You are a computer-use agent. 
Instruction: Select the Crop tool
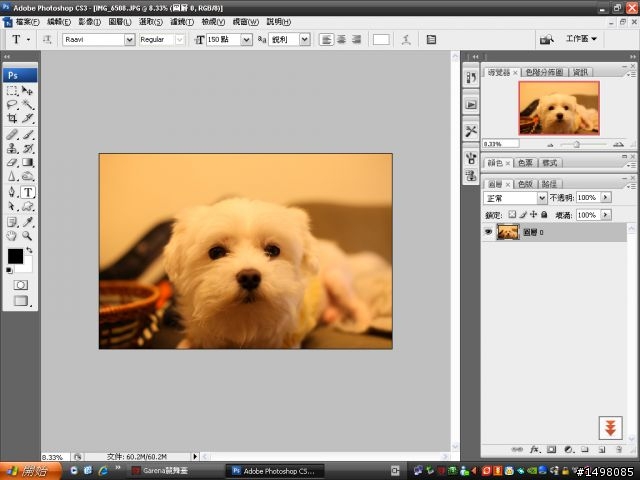(12, 118)
